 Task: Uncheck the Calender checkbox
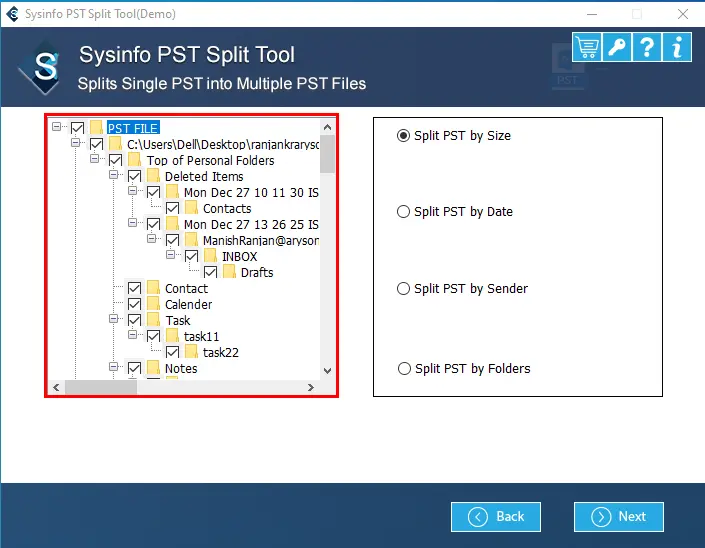[134, 304]
